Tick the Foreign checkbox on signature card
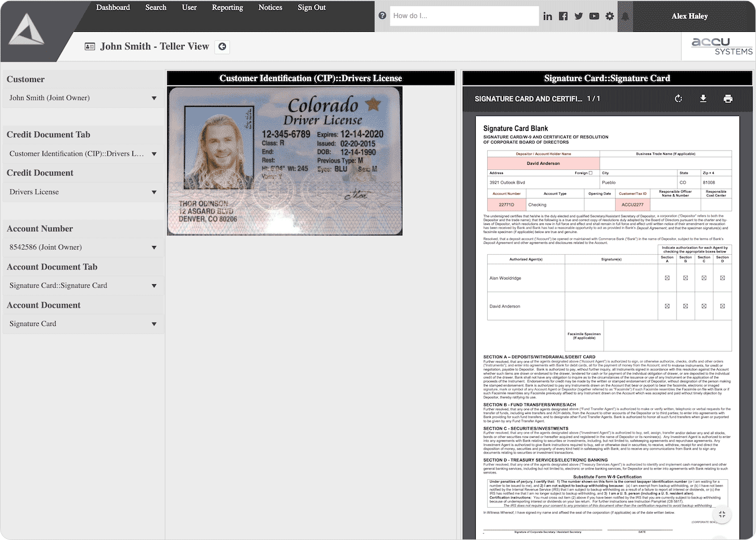This screenshot has height=540, width=756. (591, 173)
